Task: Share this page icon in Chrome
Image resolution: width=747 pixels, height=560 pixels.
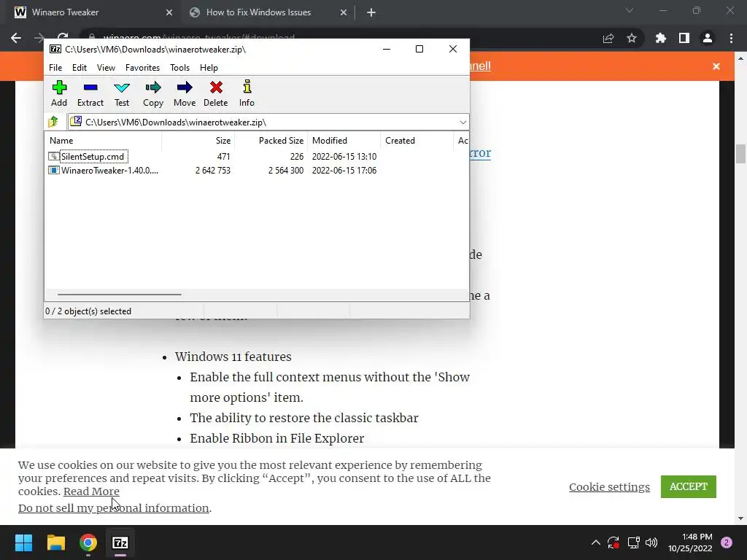Action: point(608,38)
